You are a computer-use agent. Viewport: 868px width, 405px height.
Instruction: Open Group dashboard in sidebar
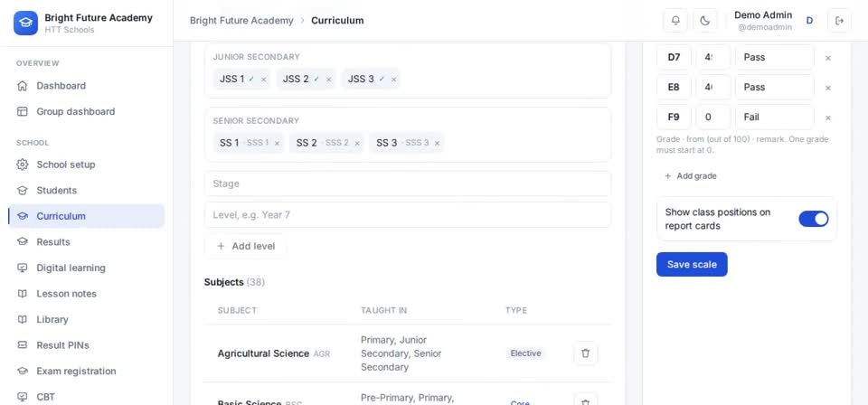87,111
